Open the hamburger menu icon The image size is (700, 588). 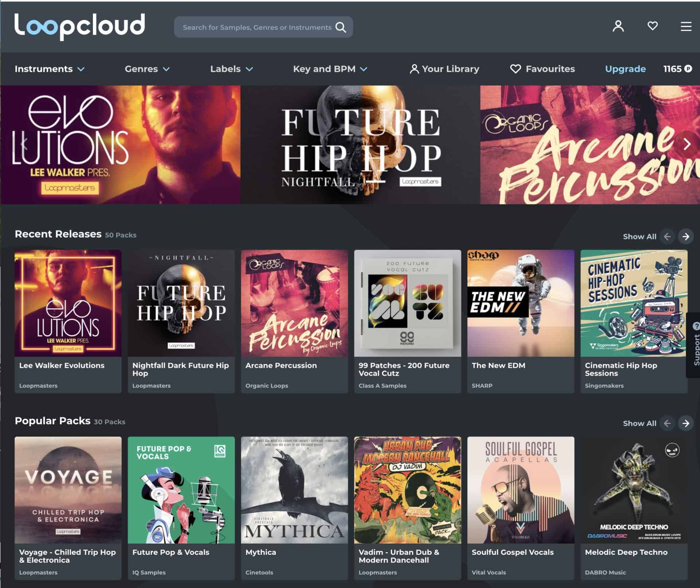(686, 27)
